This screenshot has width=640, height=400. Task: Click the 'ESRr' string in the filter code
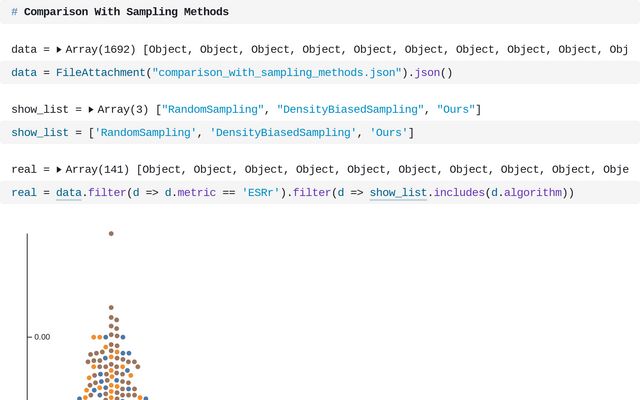point(264,192)
